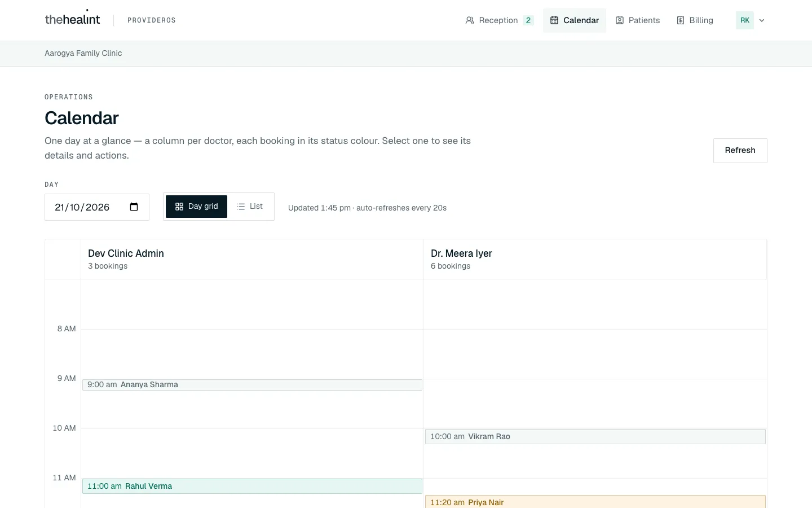Click the Reception people icon

[x=470, y=20]
